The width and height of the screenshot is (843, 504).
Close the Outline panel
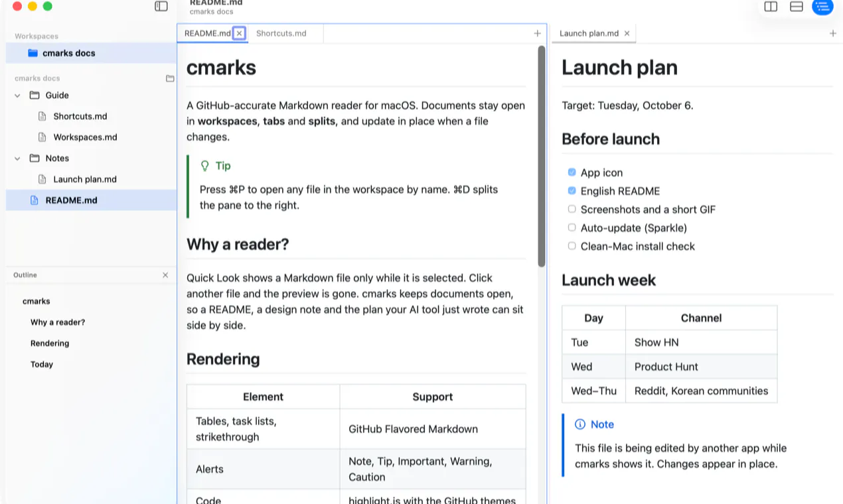click(x=165, y=275)
